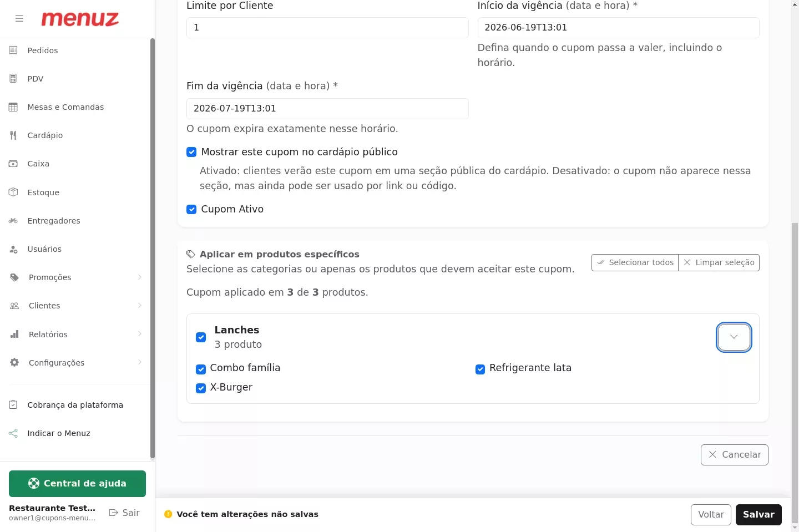Uncheck the Lanches category checkbox
The height and width of the screenshot is (532, 799).
[201, 337]
